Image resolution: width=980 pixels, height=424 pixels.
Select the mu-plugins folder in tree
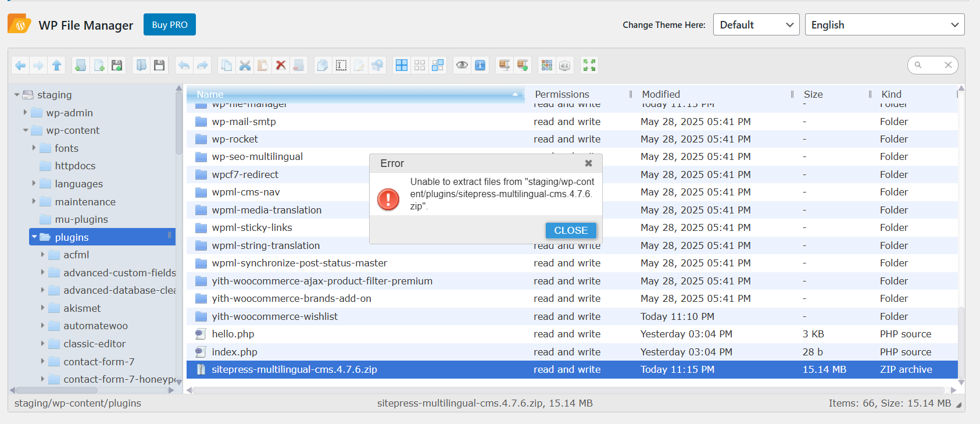81,219
